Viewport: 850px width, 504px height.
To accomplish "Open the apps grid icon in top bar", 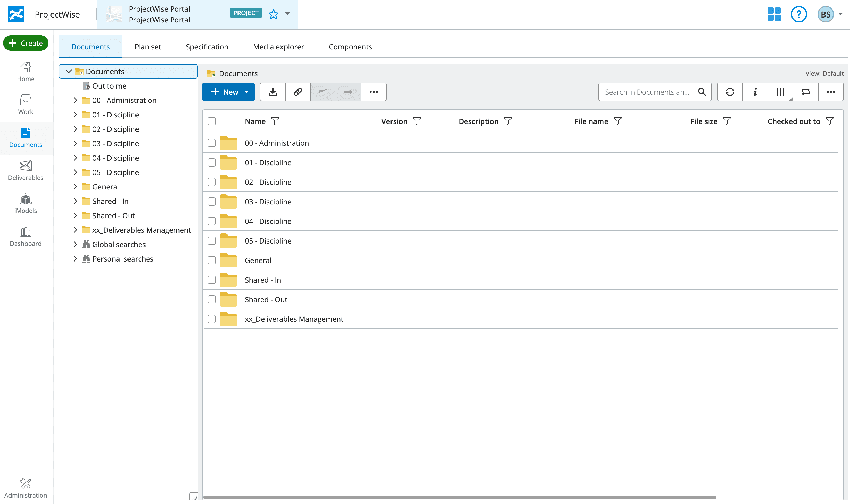I will pyautogui.click(x=773, y=14).
